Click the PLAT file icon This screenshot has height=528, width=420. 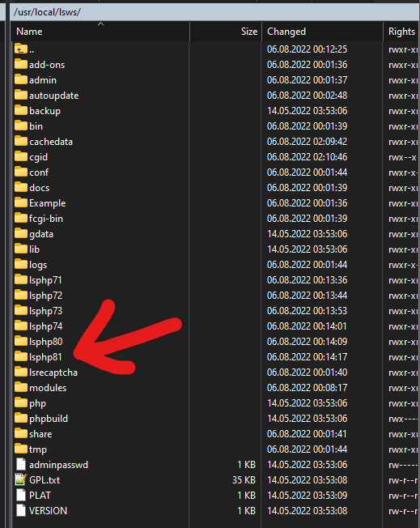click(x=21, y=495)
